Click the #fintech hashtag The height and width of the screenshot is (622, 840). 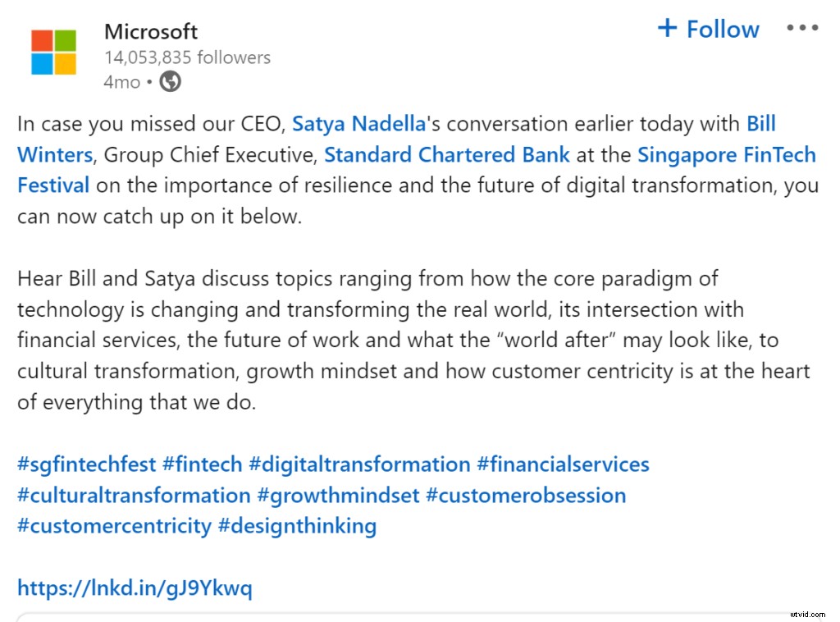[x=202, y=464]
